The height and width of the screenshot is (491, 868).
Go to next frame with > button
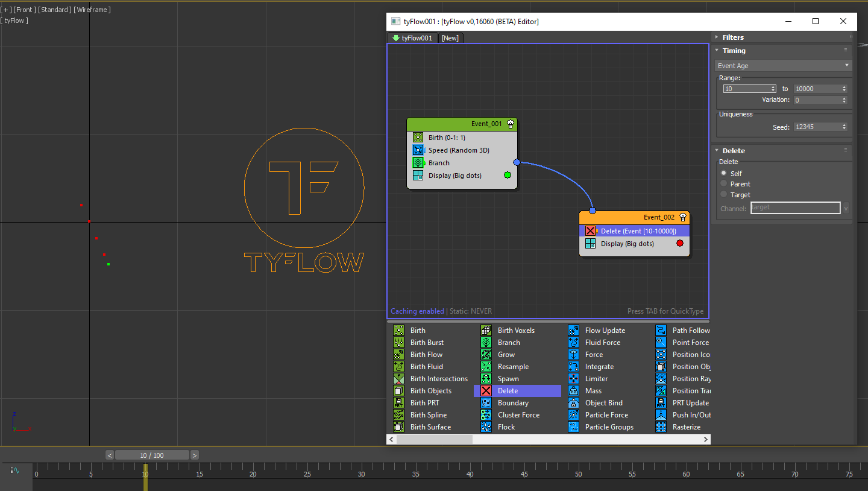(x=195, y=455)
